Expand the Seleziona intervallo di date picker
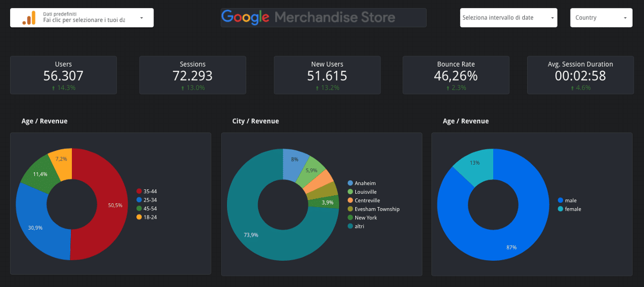 coord(509,18)
